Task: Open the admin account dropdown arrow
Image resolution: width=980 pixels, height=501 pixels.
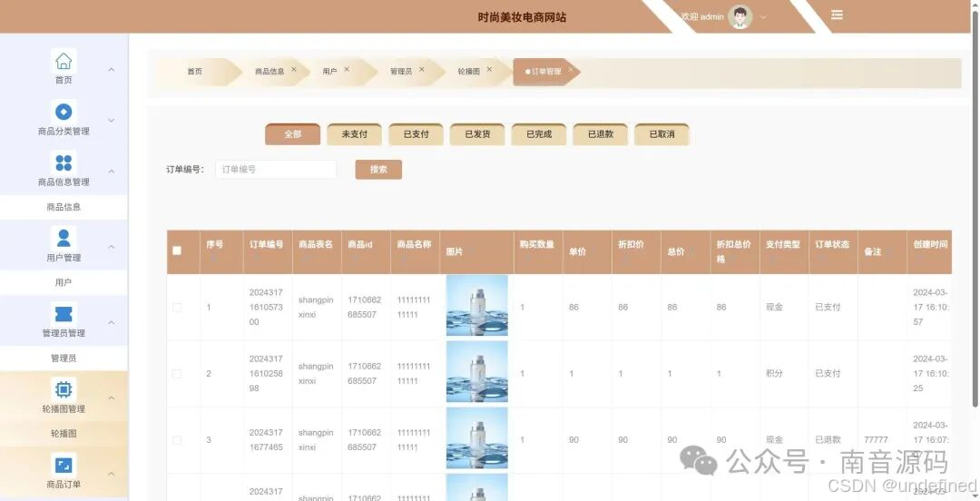Action: coord(762,17)
